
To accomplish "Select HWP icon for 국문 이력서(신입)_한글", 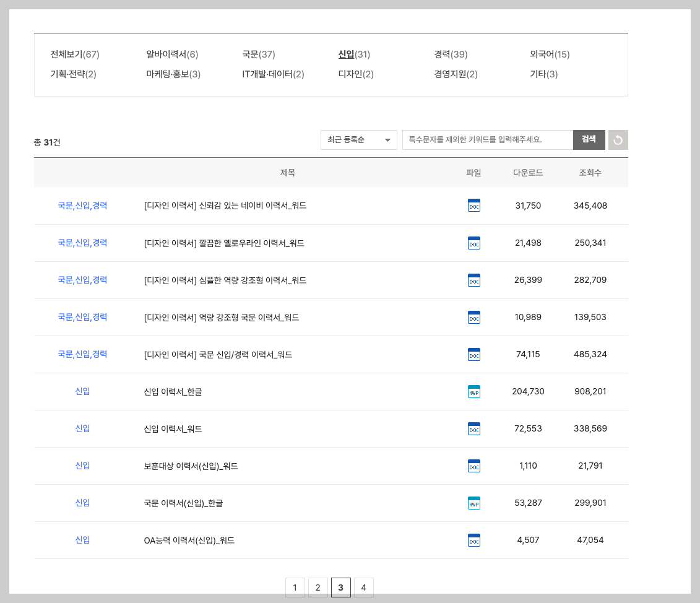I will click(x=474, y=503).
